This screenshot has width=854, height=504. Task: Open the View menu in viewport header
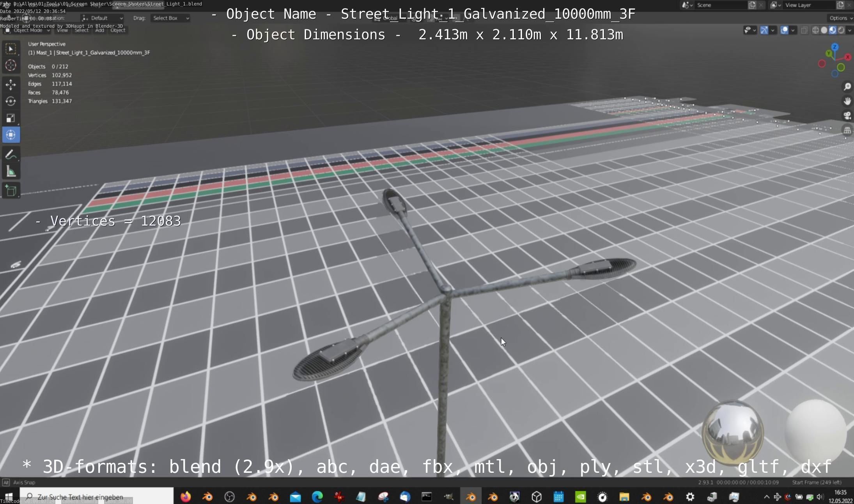coord(62,30)
